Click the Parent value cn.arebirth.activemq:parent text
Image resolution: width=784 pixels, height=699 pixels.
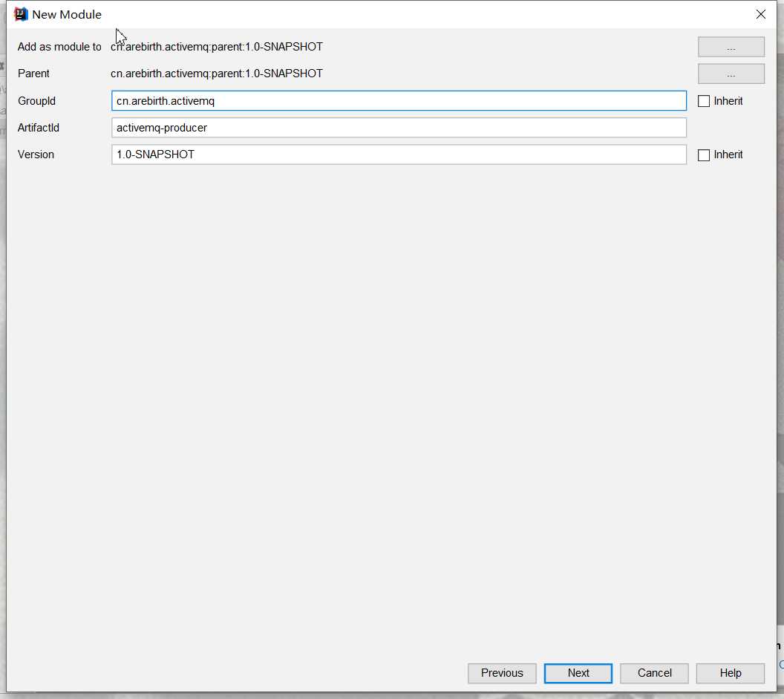coord(217,74)
